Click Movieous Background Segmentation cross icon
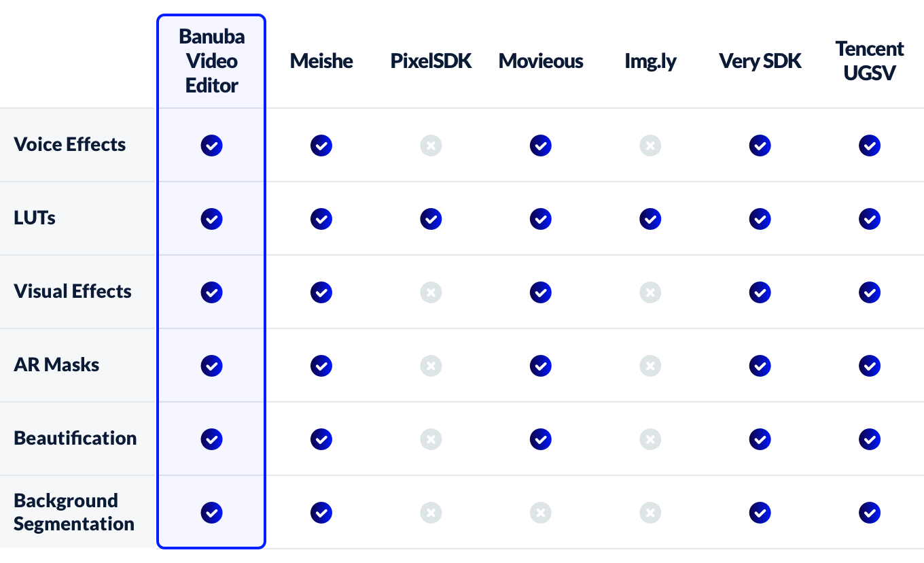Screen dimensions: 924x563 540,513
